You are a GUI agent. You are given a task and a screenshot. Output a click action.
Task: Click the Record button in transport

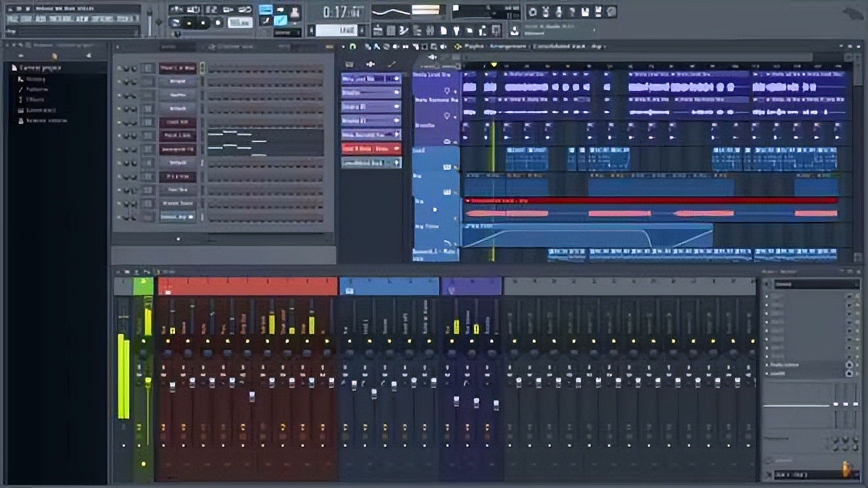coord(217,23)
